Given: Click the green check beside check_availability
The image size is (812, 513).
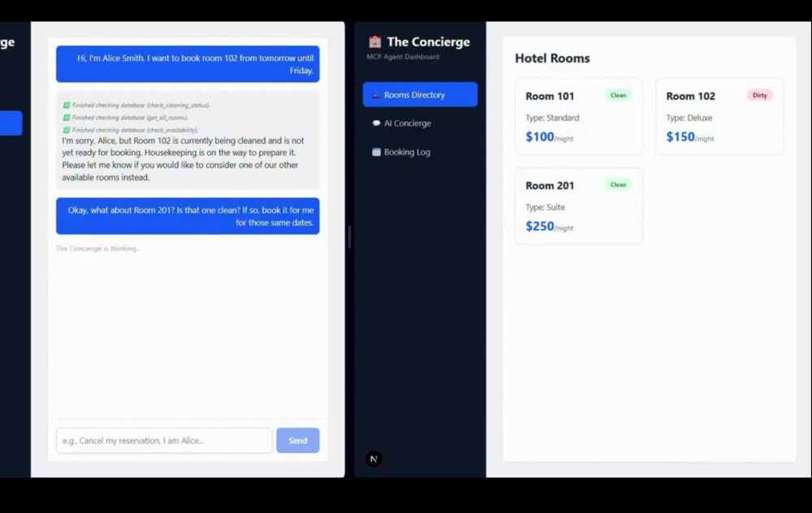Looking at the screenshot, I should pyautogui.click(x=67, y=130).
